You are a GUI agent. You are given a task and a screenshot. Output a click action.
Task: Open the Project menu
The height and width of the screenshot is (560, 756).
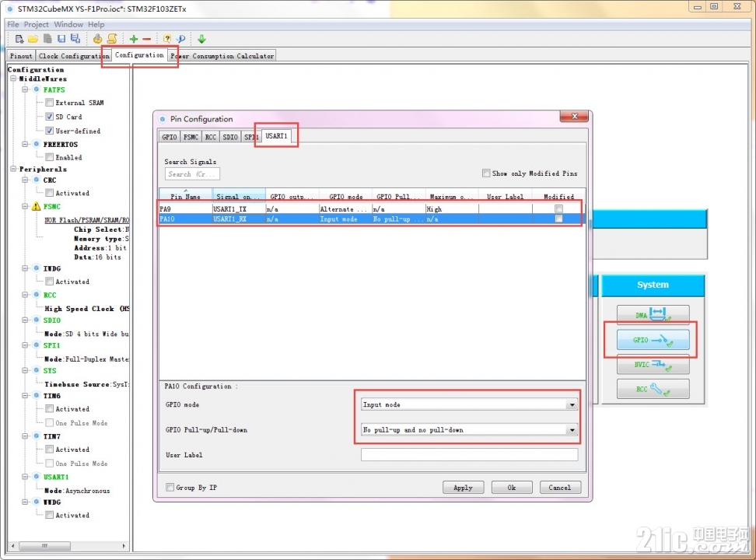tap(36, 24)
